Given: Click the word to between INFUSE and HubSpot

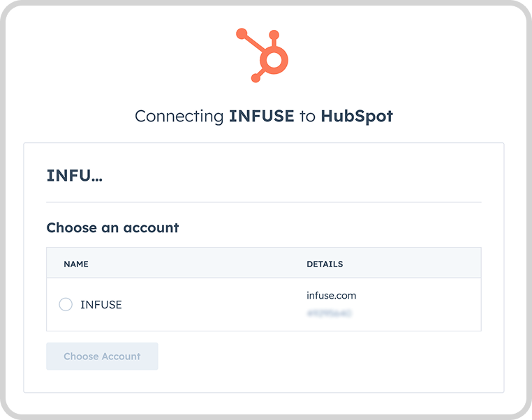Looking at the screenshot, I should tap(307, 117).
